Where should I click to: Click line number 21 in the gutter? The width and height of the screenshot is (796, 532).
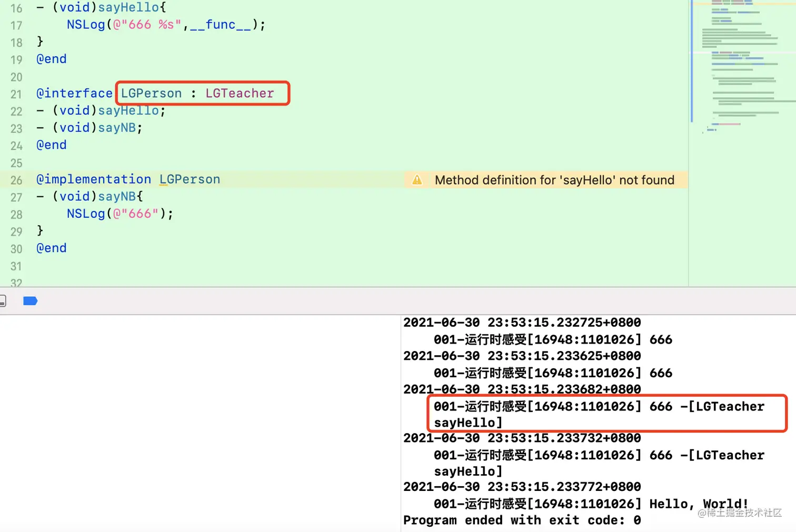click(x=16, y=94)
